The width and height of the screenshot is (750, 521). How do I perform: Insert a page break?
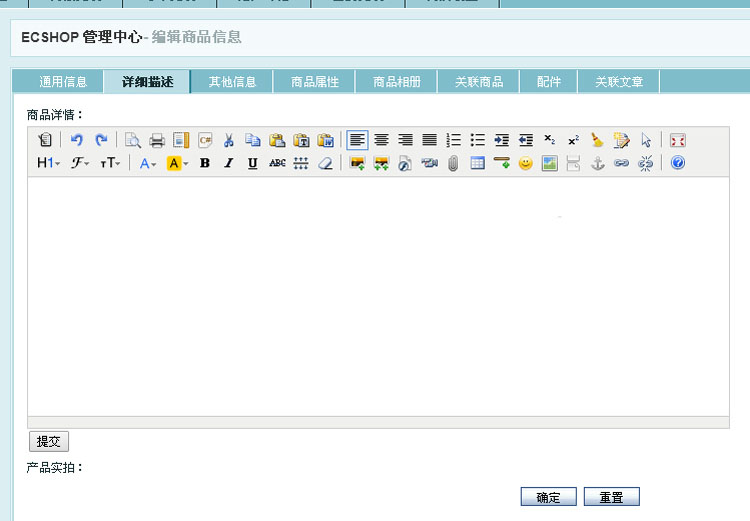point(574,163)
